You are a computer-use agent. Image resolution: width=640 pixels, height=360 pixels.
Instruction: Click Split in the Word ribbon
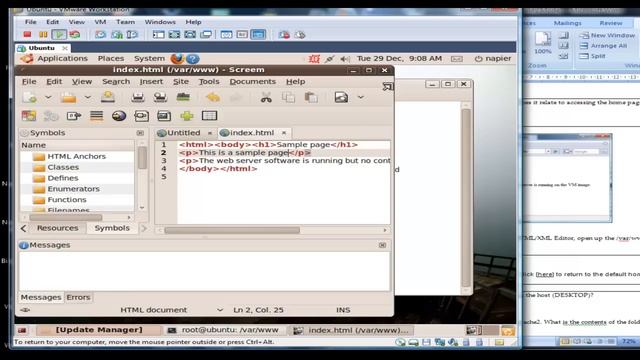click(593, 56)
